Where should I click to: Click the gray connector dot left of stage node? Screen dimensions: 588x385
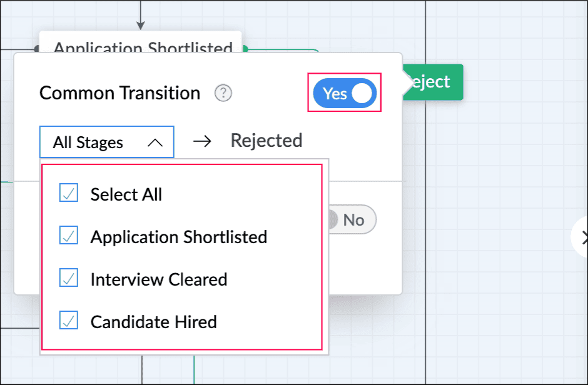pos(37,48)
